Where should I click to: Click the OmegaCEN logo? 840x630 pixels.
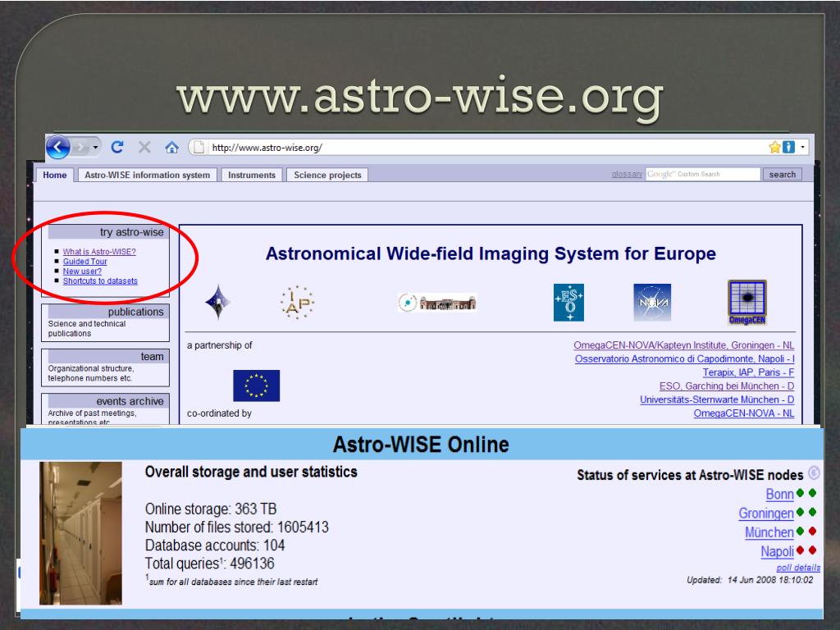(x=747, y=302)
